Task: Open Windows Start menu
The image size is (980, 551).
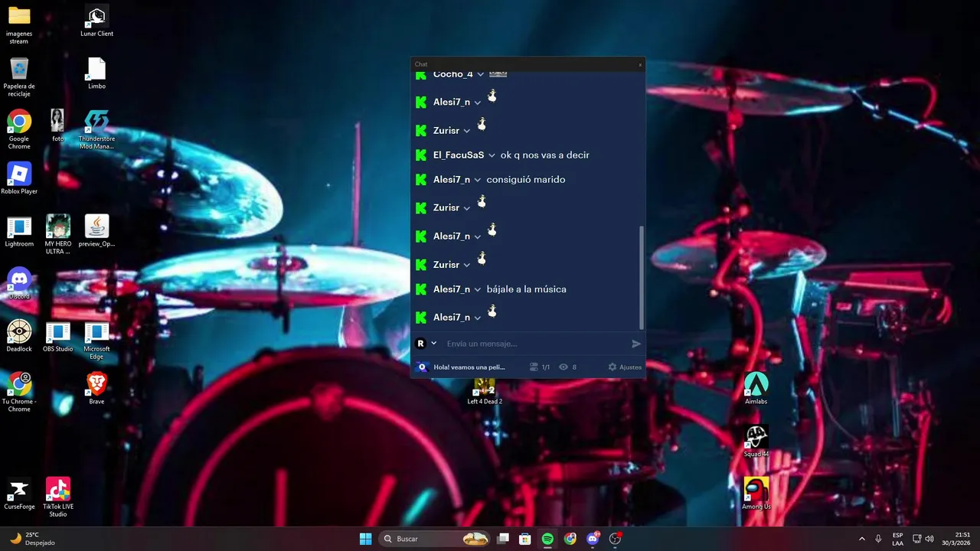Action: coord(366,539)
